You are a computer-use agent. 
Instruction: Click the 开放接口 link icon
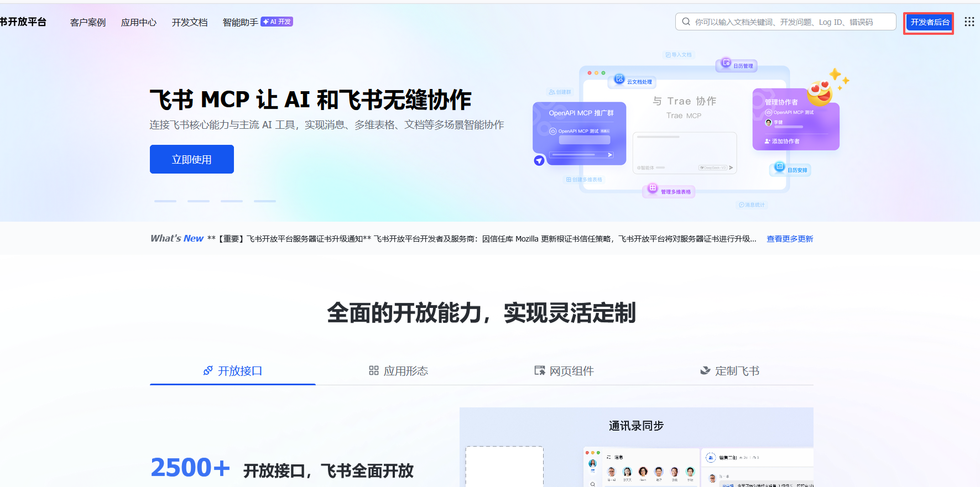click(208, 370)
